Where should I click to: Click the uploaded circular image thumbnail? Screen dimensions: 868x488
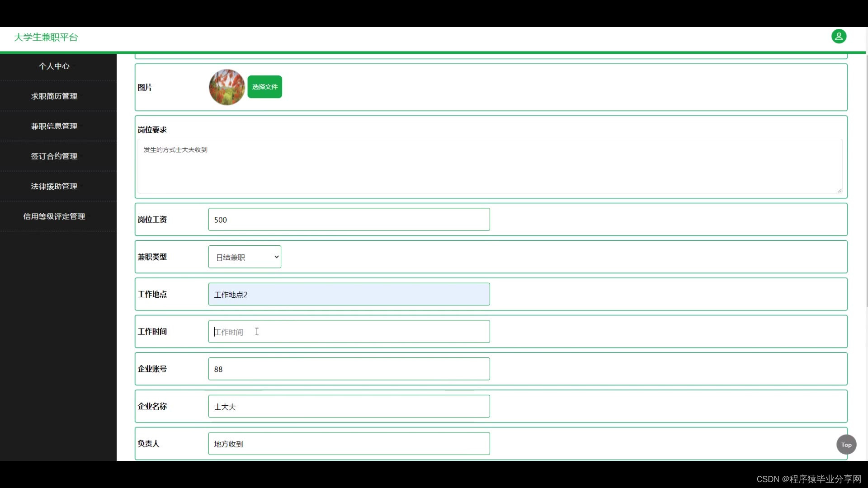(227, 87)
